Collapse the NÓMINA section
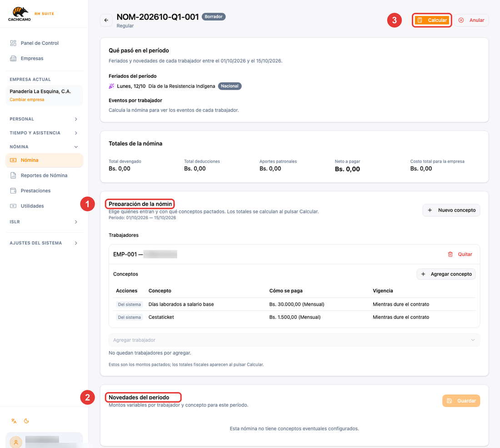 coord(44,147)
